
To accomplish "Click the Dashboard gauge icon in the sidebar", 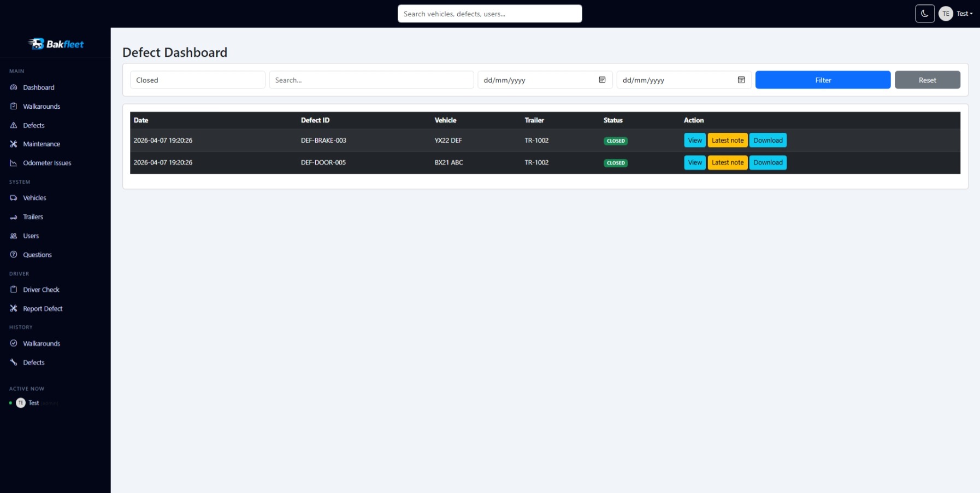I will 14,87.
